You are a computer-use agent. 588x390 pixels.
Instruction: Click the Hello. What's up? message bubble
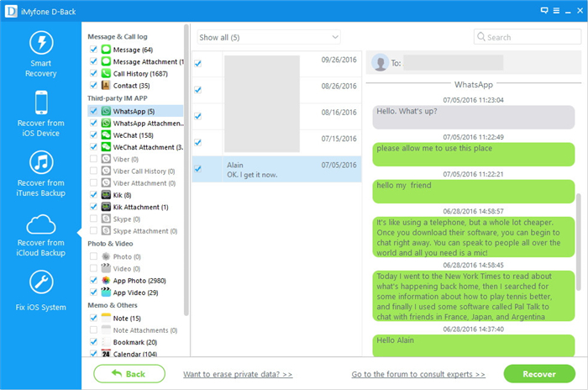click(x=474, y=117)
